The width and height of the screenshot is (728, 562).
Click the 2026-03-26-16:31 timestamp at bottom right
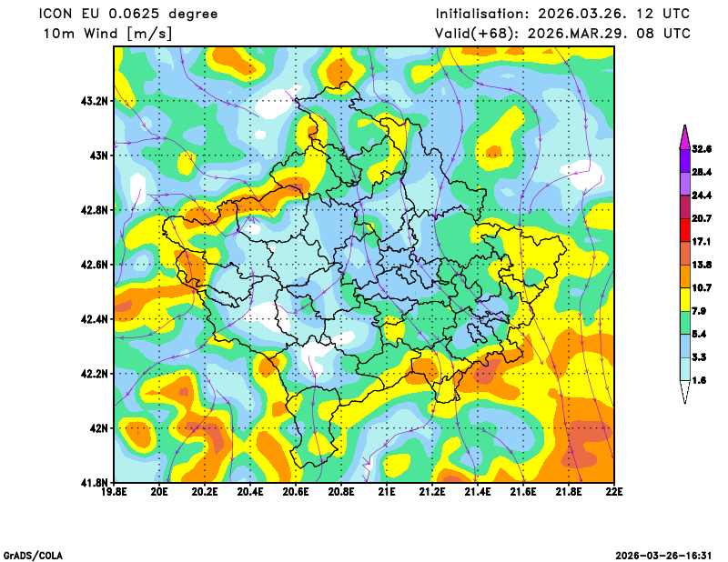[x=664, y=555]
